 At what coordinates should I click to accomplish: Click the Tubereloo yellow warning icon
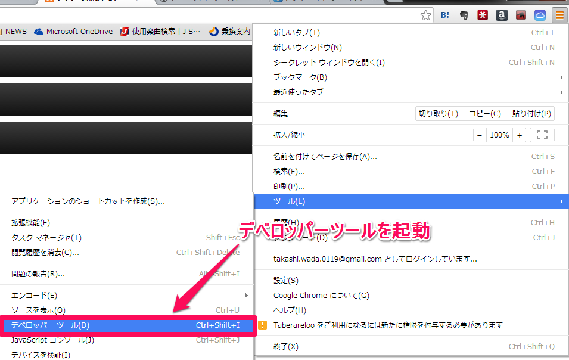pos(262,325)
